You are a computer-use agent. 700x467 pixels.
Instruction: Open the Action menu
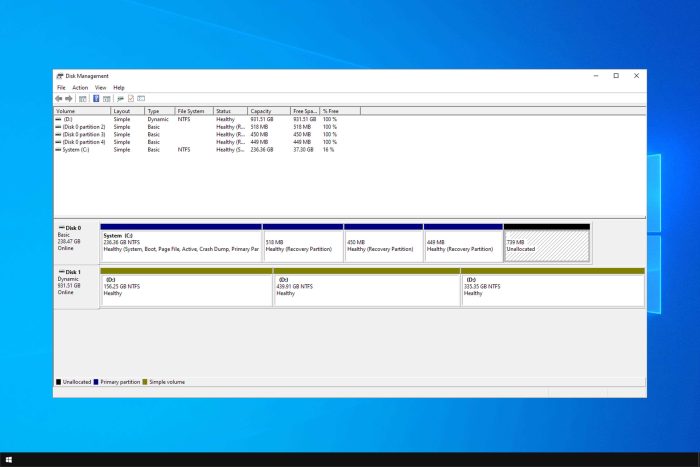tap(80, 88)
